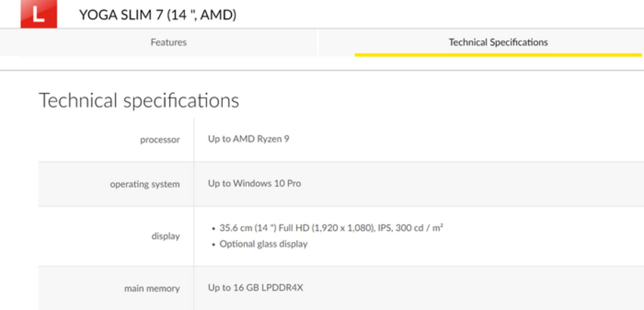Click the YOGA SLIM 7 product title

pos(158,15)
